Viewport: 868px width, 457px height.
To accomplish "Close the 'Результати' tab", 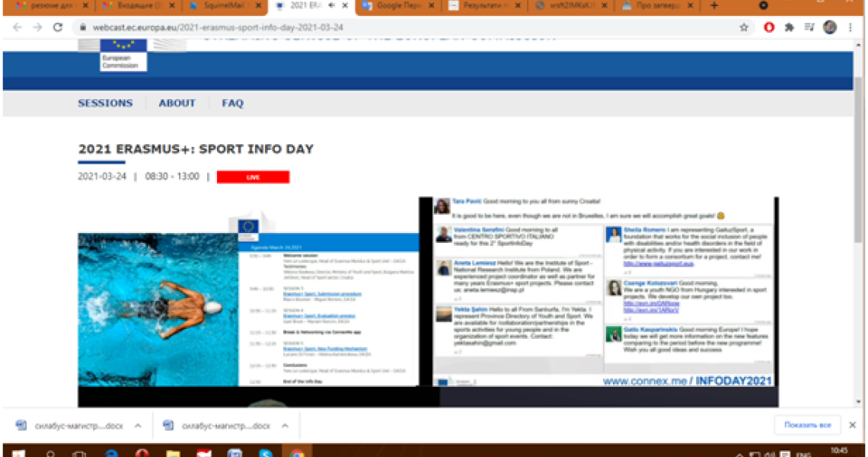I will click(518, 5).
